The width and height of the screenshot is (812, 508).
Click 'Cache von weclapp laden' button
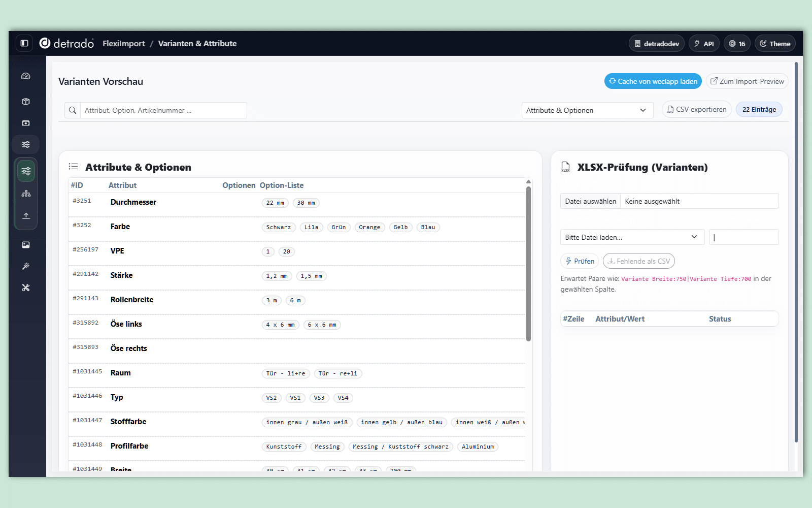pyautogui.click(x=653, y=81)
